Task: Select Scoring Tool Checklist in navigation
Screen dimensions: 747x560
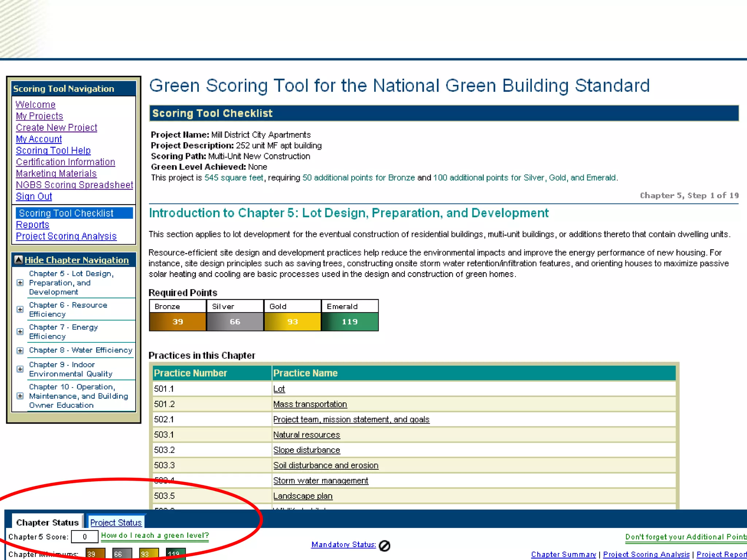Action: point(66,213)
